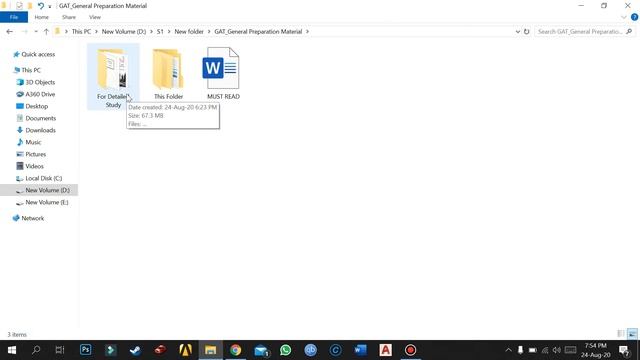This screenshot has width=640, height=360.
Task: Open the For Detailed Study folder
Action: coord(113,77)
